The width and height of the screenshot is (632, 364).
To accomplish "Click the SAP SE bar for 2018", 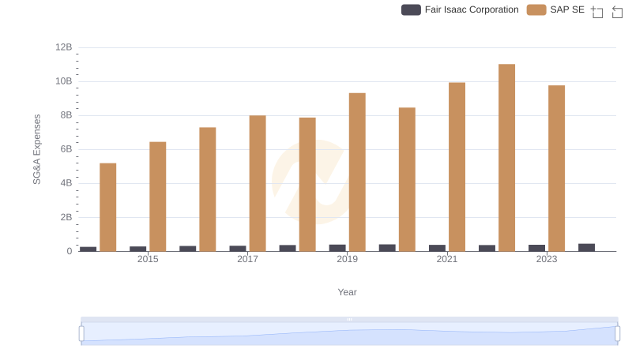I will [x=307, y=185].
